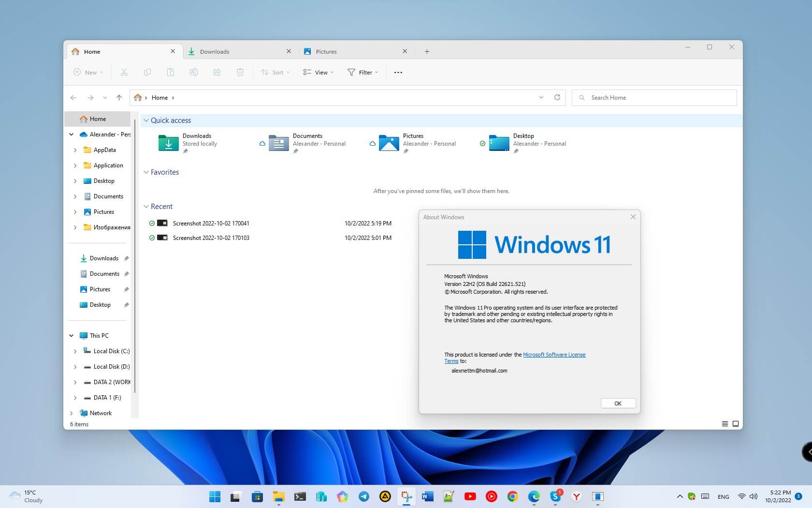Refresh the Home view
Screen dimensions: 812x508
(557, 97)
